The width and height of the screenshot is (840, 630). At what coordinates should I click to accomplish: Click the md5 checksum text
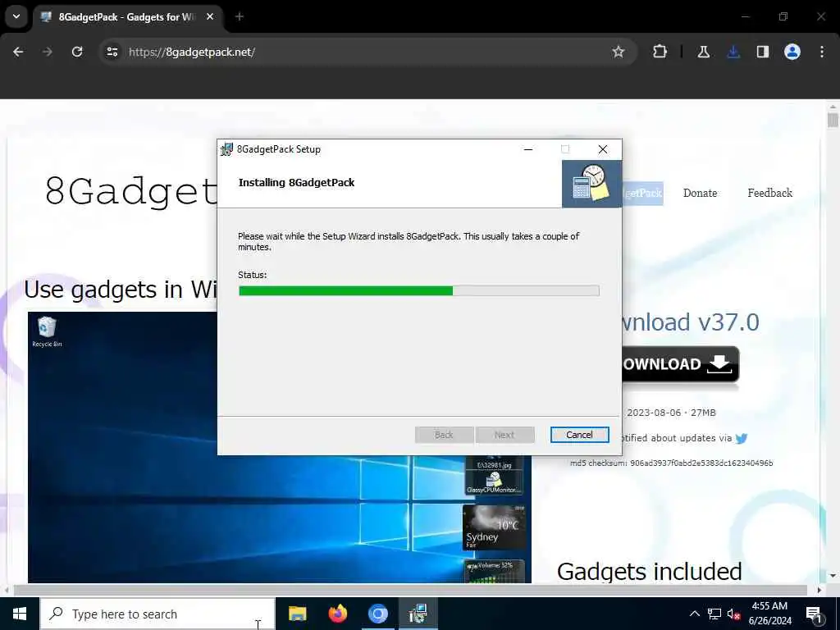click(x=671, y=463)
